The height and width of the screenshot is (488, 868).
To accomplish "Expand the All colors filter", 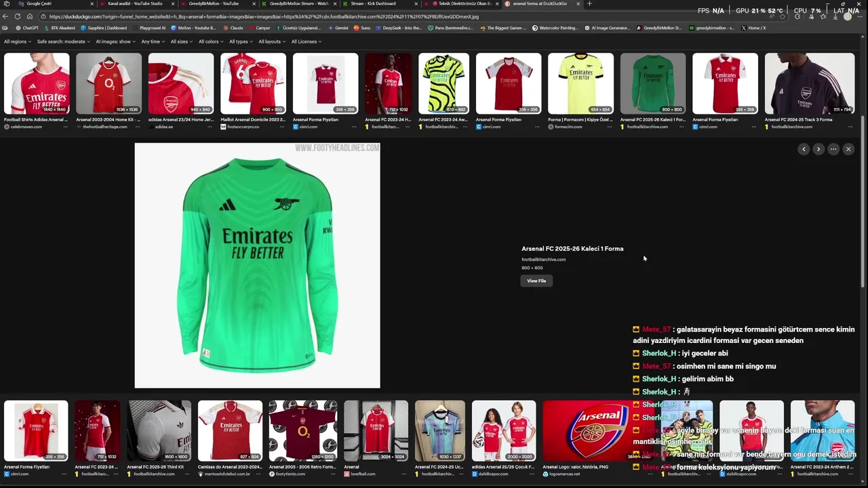I will [x=210, y=41].
